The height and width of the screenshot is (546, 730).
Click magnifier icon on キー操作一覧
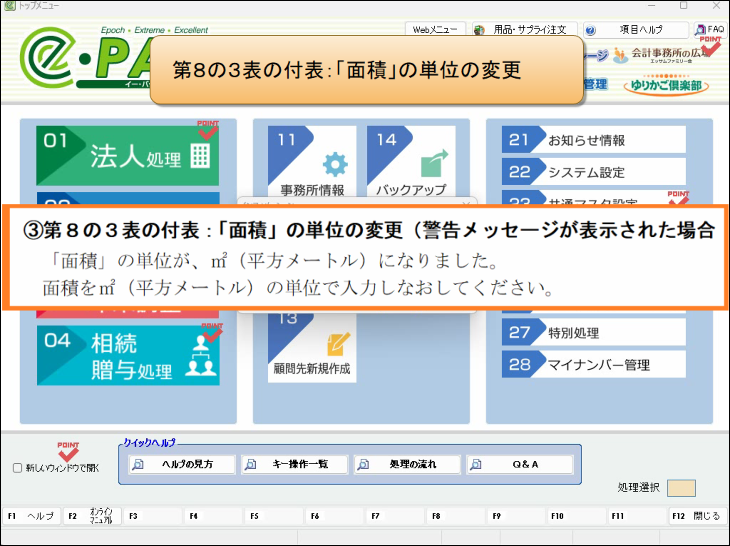[250, 464]
